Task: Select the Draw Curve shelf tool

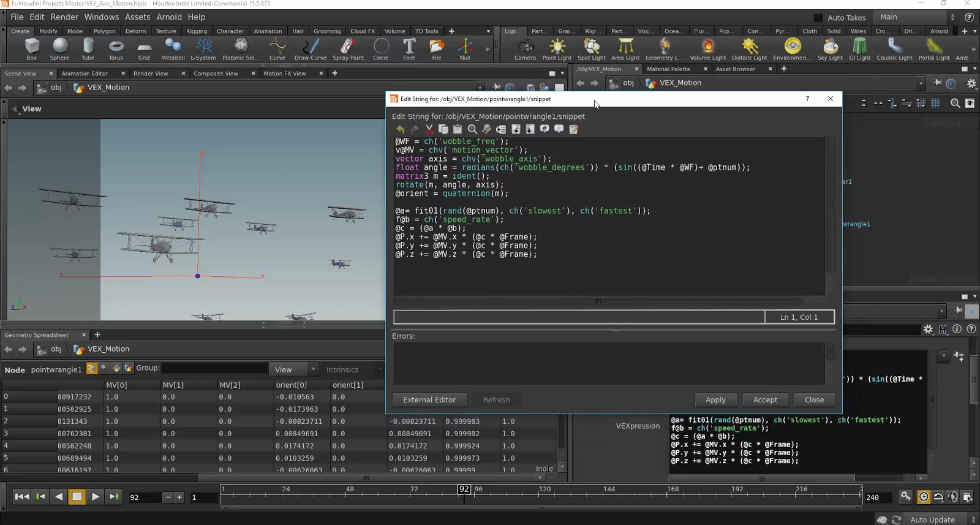Action: (x=311, y=49)
